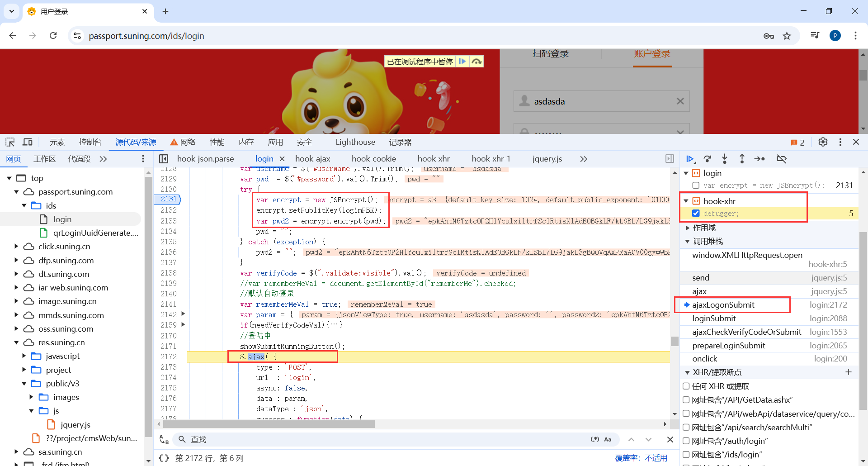Collapse the passport.suning.com domain node

point(16,192)
